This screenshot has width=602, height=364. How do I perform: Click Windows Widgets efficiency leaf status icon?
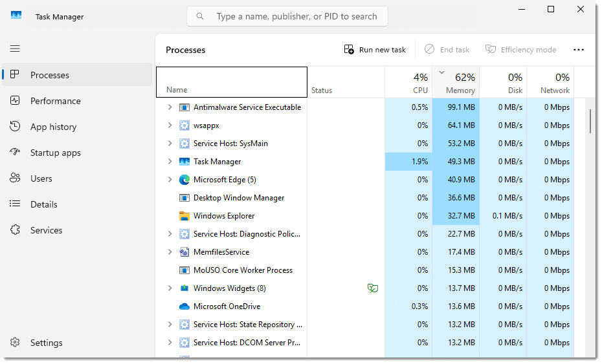point(373,288)
